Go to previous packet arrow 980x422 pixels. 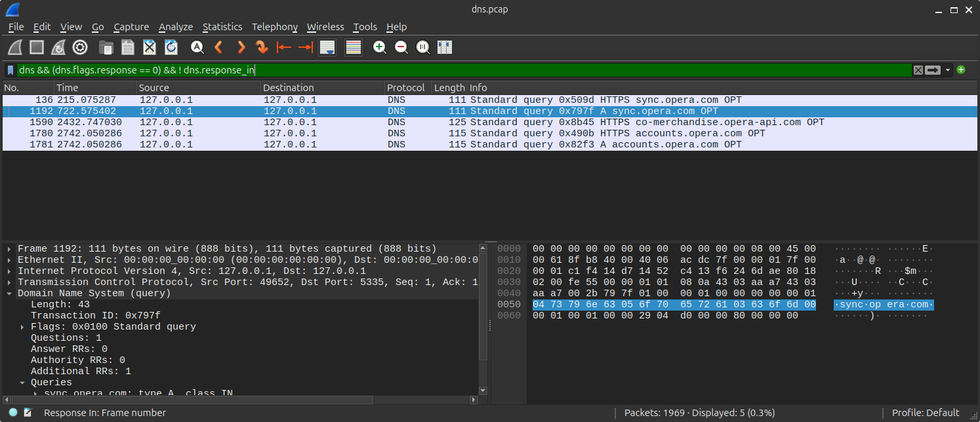[x=219, y=47]
